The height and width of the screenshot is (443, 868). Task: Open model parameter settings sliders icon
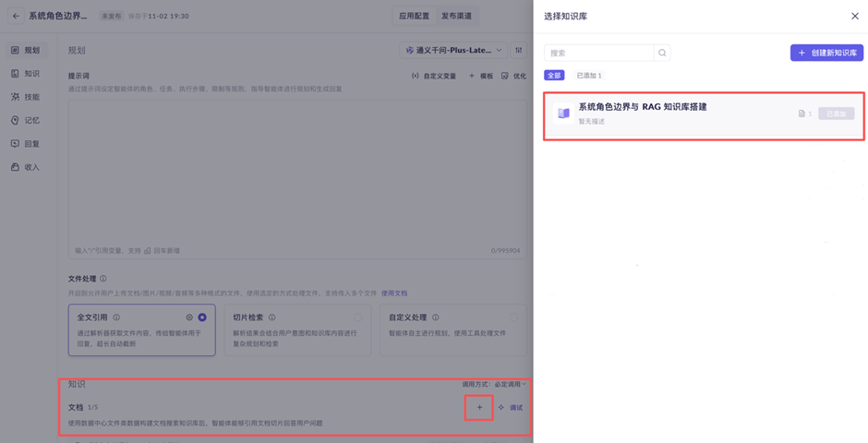pyautogui.click(x=519, y=51)
